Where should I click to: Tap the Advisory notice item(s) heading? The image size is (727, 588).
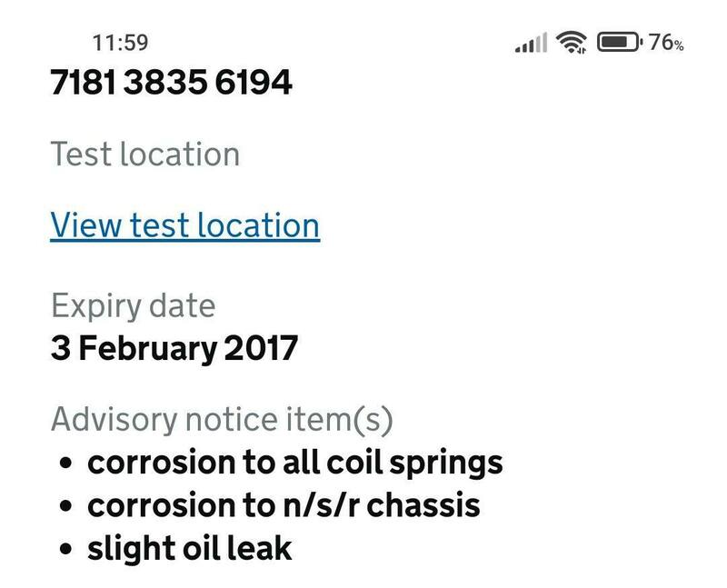[221, 420]
